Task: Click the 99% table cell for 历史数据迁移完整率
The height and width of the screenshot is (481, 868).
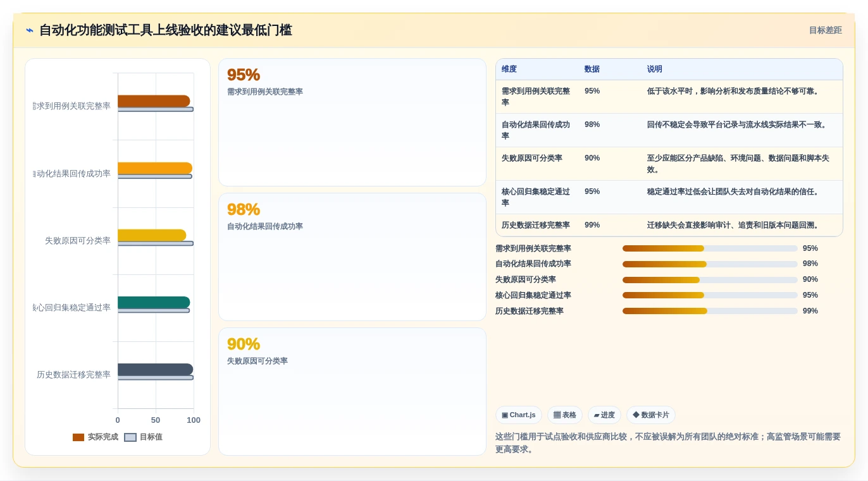Action: (x=592, y=225)
